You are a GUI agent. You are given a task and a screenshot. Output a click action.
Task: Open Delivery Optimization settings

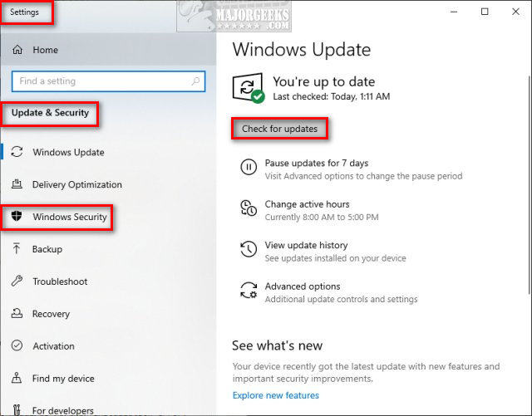(108, 184)
